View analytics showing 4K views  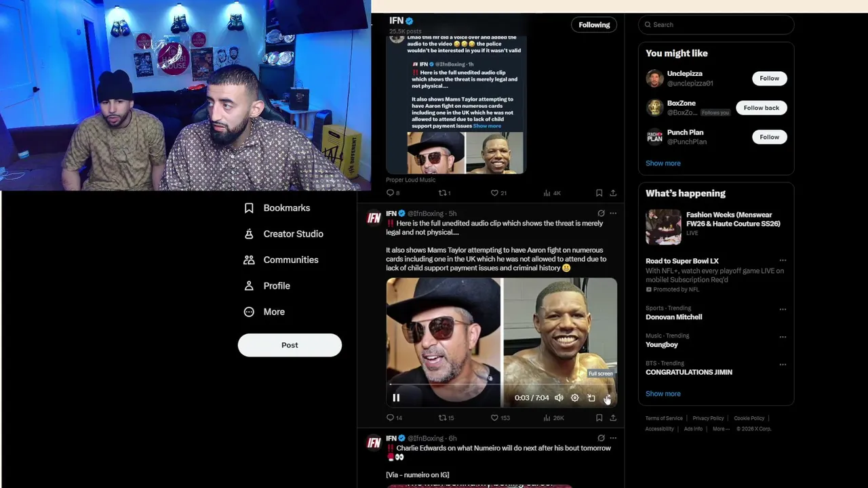tap(552, 193)
